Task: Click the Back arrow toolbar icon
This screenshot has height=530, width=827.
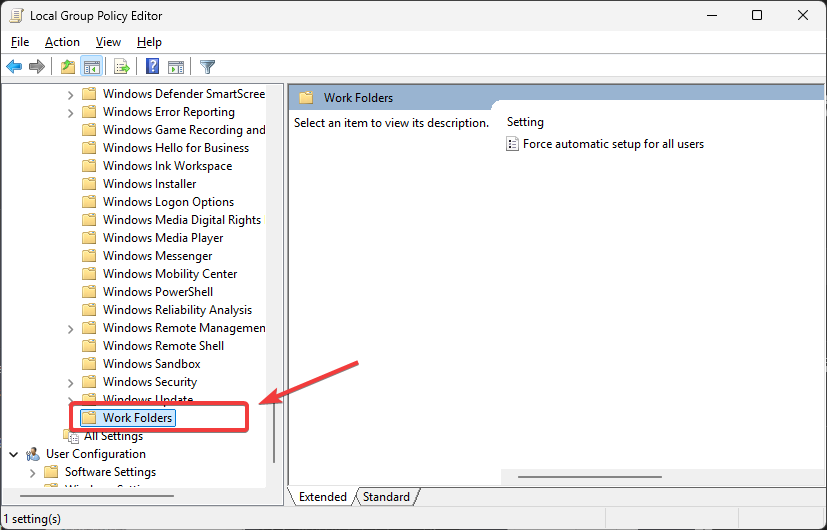Action: 14,67
